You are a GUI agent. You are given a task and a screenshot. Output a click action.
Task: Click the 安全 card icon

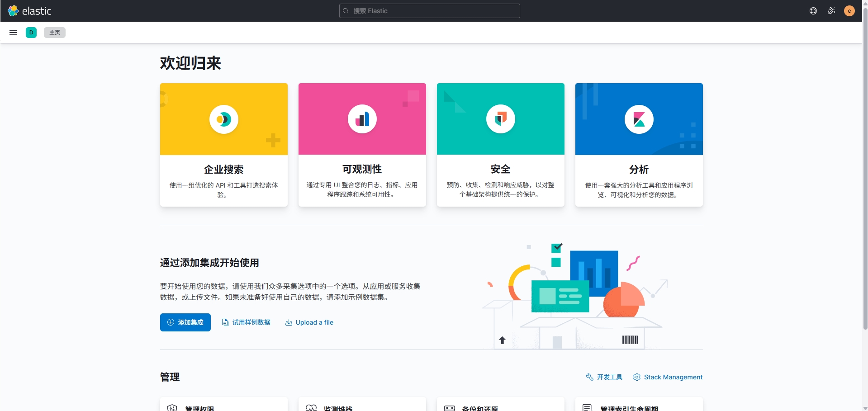point(500,119)
